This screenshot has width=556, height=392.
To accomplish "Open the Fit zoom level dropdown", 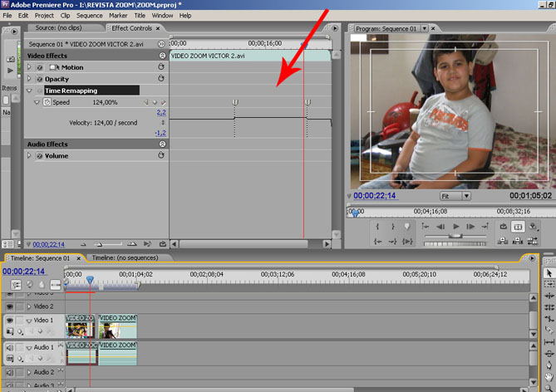I will pos(455,196).
